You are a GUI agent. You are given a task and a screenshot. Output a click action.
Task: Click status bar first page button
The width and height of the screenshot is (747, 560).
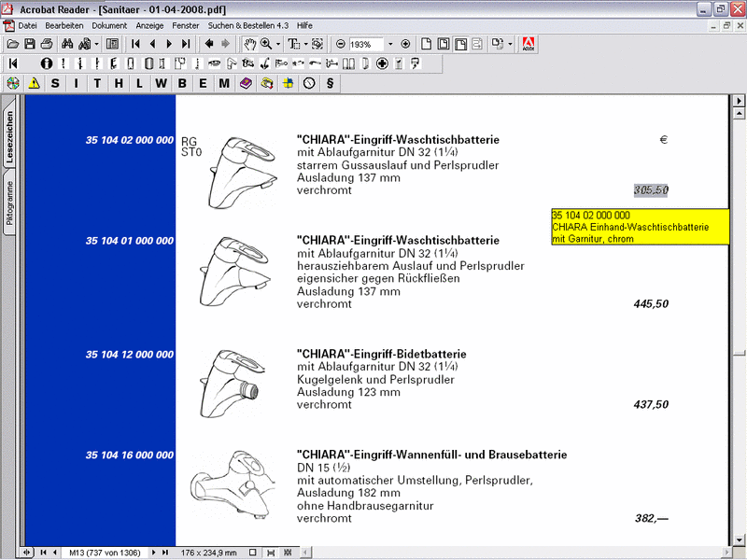[x=43, y=553]
